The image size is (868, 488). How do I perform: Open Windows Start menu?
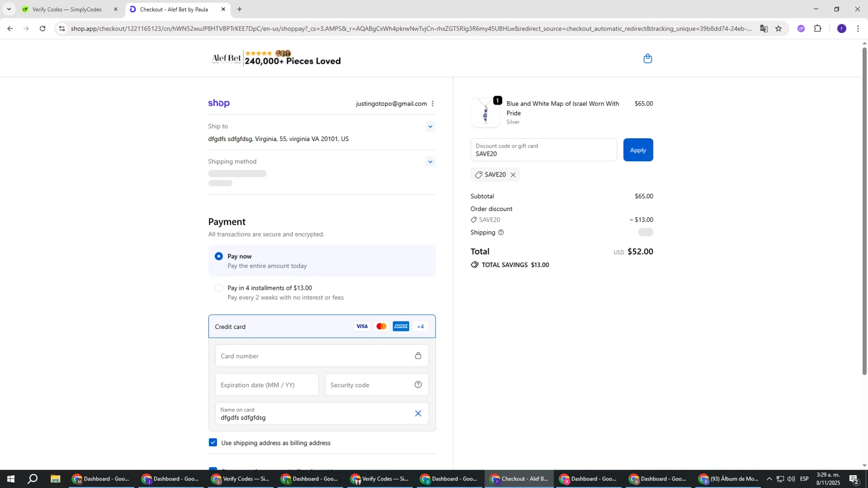point(10,479)
